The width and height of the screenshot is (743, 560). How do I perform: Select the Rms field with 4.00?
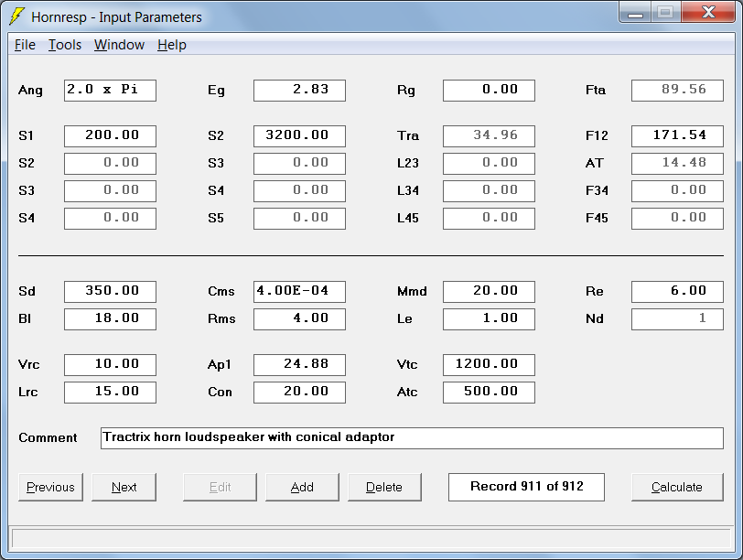coord(299,319)
